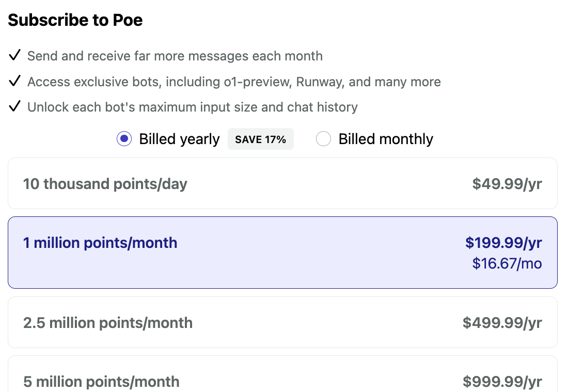Click the $499.99/yr price

point(502,323)
